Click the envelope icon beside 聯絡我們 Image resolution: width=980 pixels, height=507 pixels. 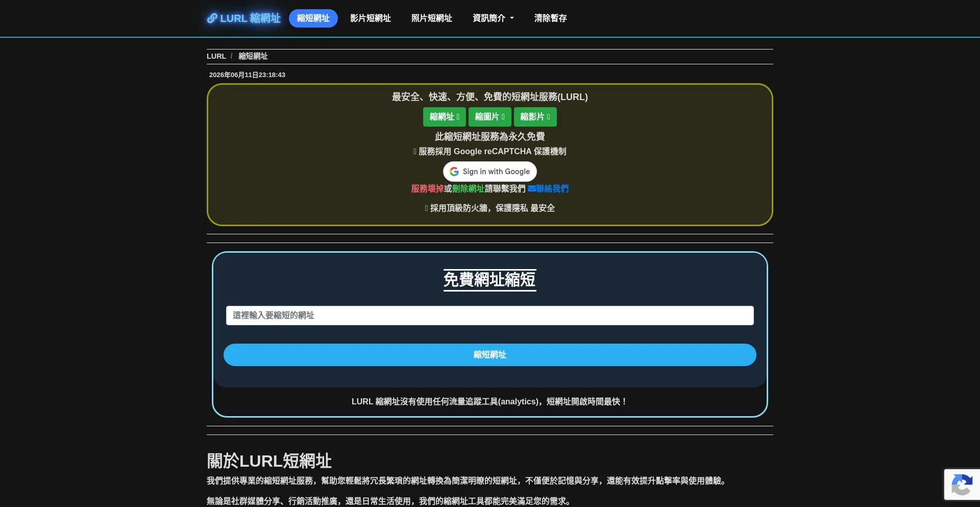click(x=532, y=189)
